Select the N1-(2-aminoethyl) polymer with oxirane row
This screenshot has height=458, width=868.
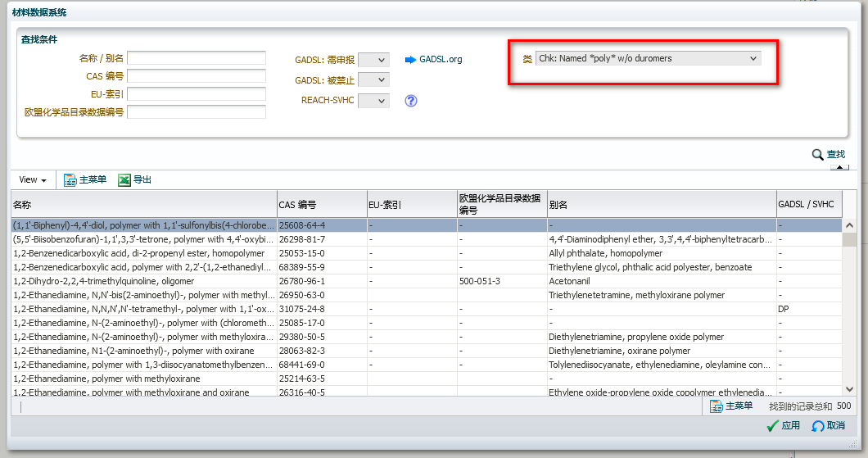pos(427,351)
